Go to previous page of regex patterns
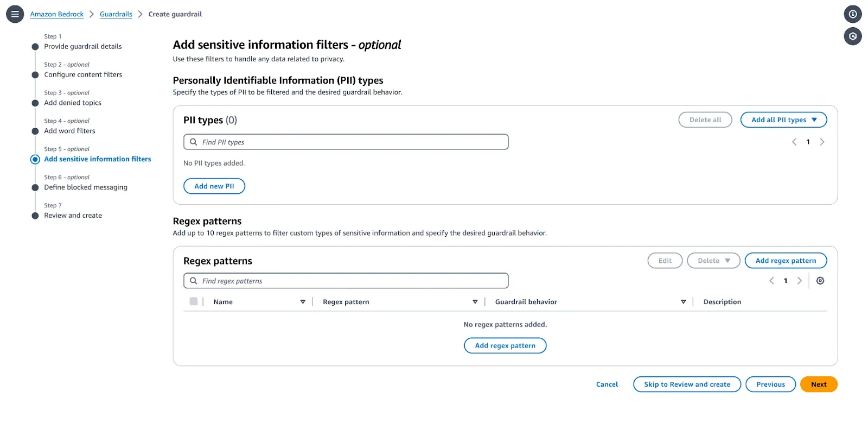 click(x=771, y=281)
